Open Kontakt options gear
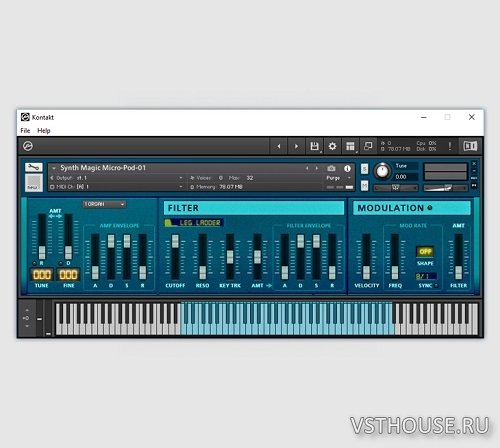This screenshot has width=500, height=448. (x=332, y=146)
